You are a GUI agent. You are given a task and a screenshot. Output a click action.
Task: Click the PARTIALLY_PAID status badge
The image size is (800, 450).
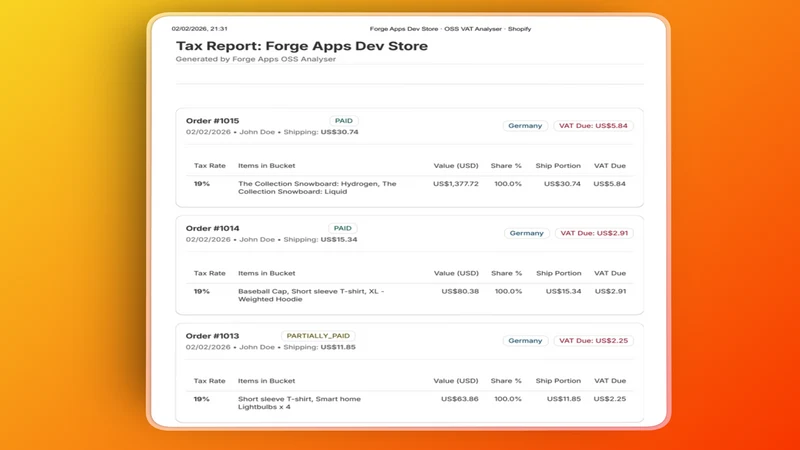(x=318, y=336)
